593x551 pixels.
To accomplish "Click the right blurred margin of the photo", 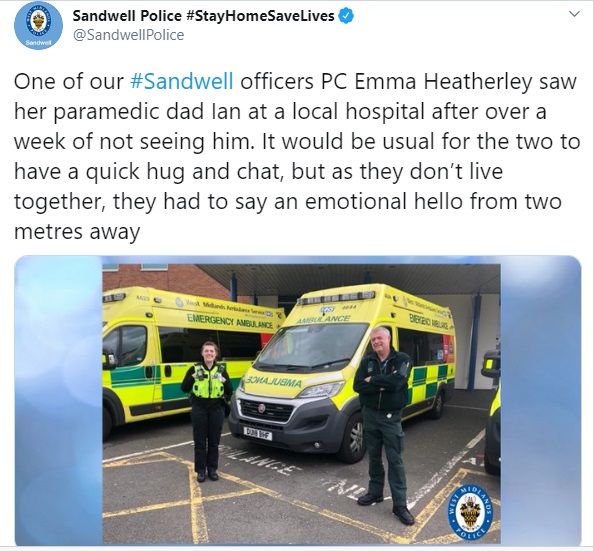I will point(541,401).
